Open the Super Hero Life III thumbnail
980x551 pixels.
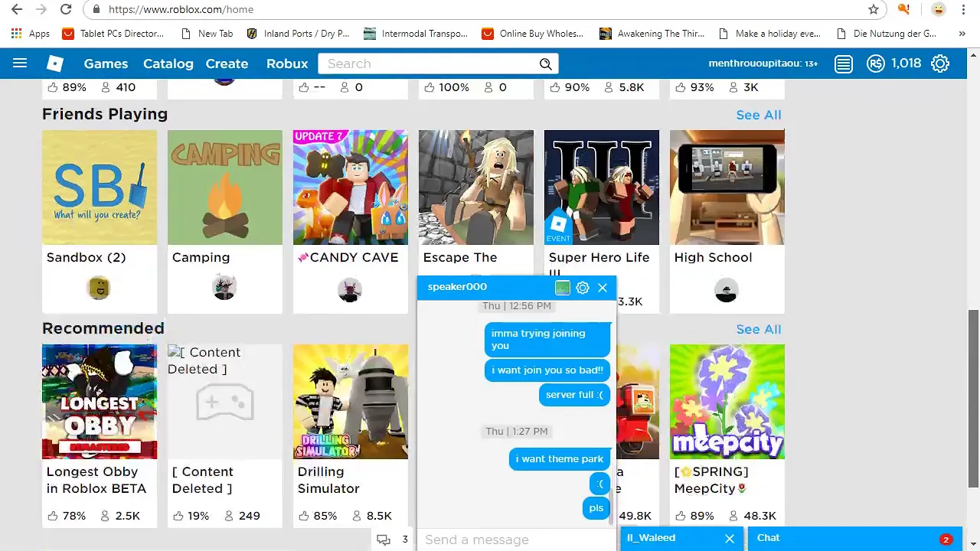(x=602, y=187)
